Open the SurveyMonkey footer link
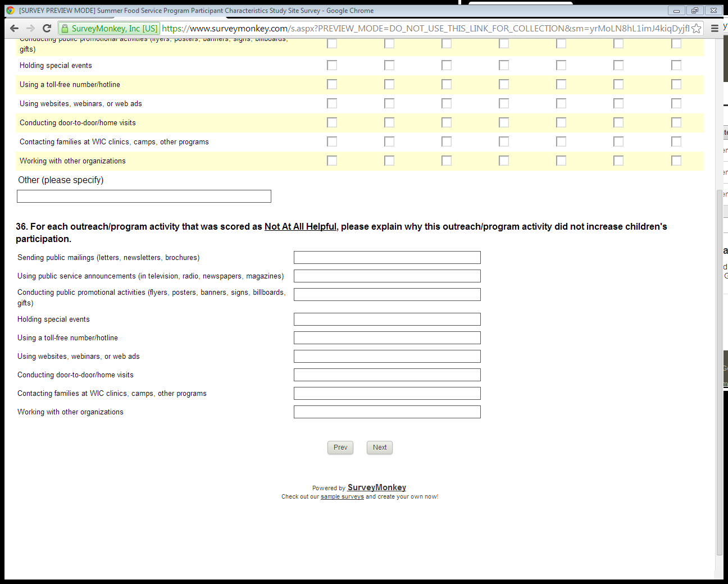This screenshot has width=728, height=584. pyautogui.click(x=376, y=487)
